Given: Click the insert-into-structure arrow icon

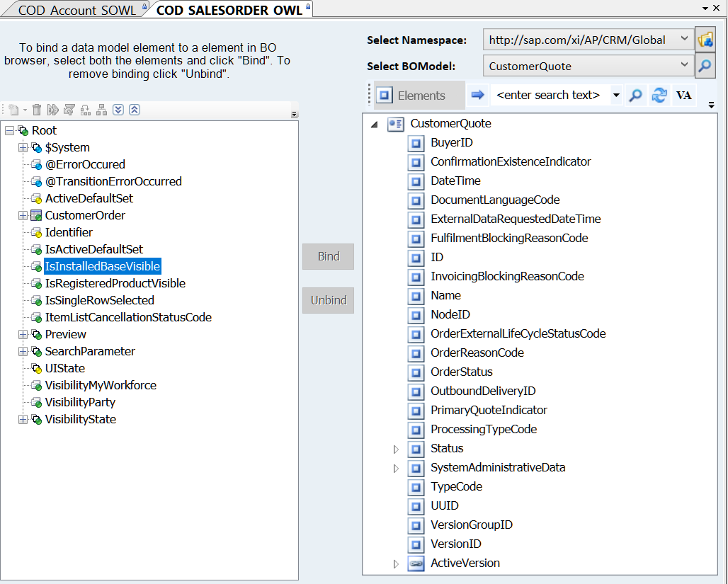Looking at the screenshot, I should click(86, 110).
